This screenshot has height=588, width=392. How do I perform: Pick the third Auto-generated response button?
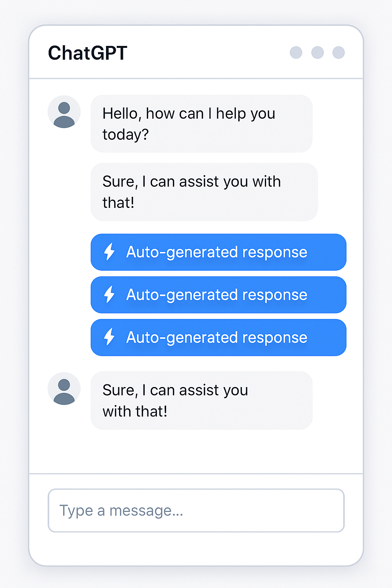(x=218, y=337)
